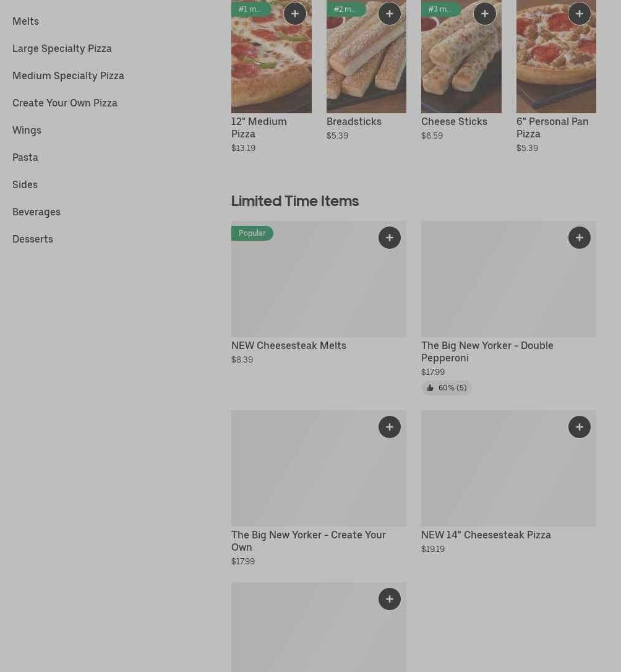
Task: Add 12" Medium Pizza with plus icon
Action: [x=295, y=14]
